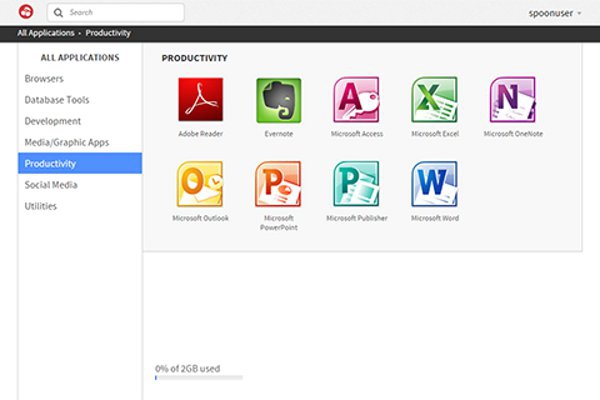600x400 pixels.
Task: Launch the Evernote elephant icon
Action: click(x=279, y=100)
